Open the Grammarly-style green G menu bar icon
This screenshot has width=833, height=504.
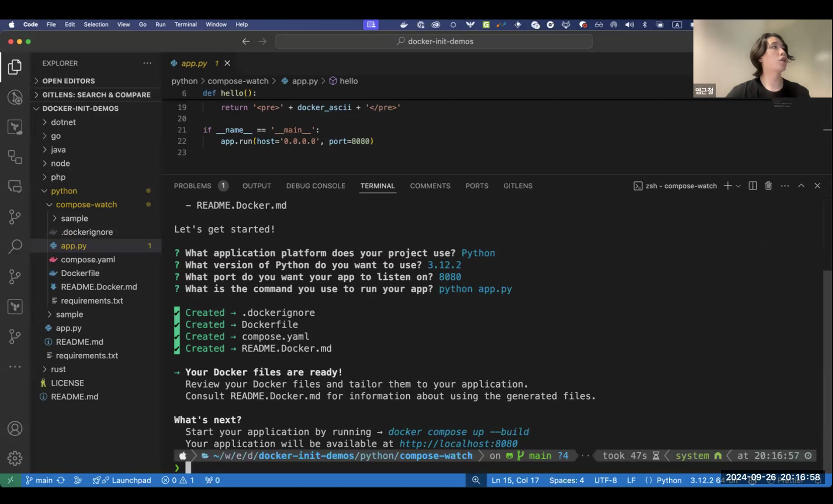pos(486,24)
